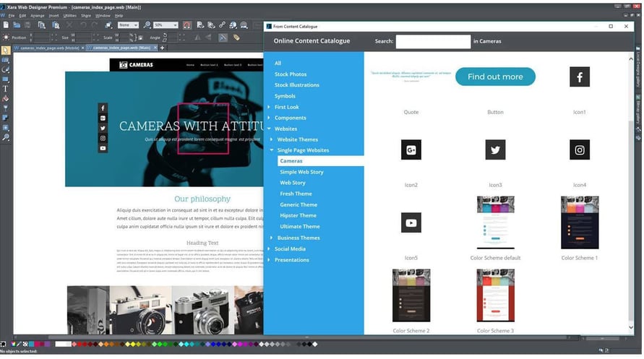This screenshot has width=644, height=359.
Task: Click the New document icon
Action: pyautogui.click(x=6, y=25)
